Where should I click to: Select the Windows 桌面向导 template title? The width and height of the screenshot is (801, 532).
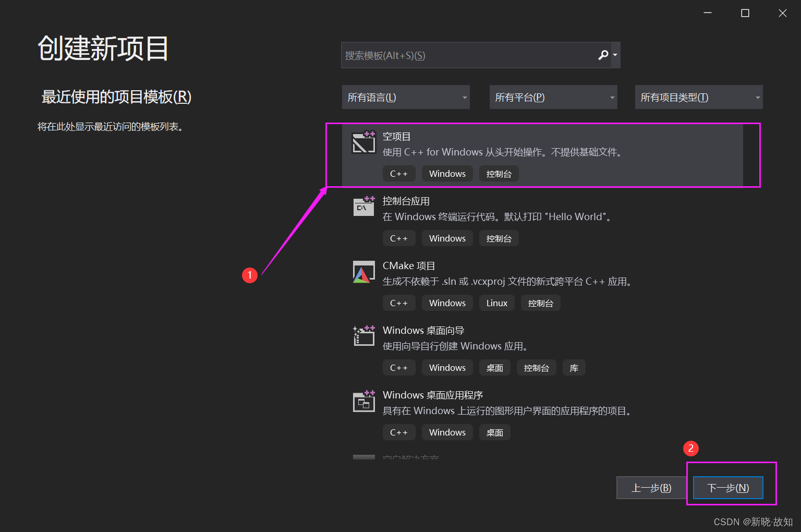coord(423,331)
